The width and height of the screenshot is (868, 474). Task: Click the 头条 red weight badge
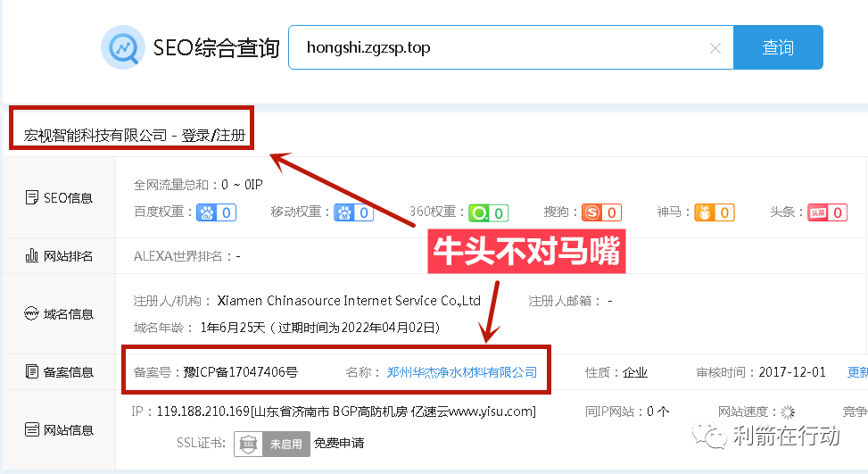coord(828,212)
